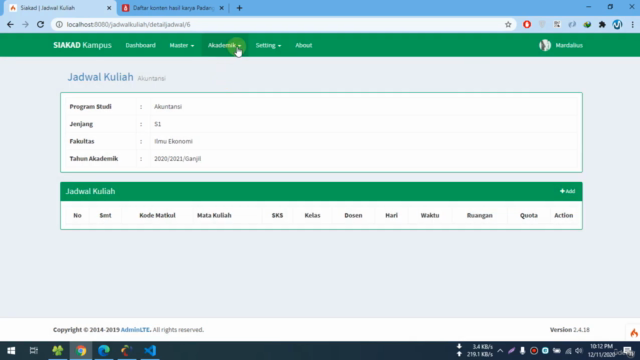This screenshot has width=640, height=360.
Task: Open the Dashboard menu item
Action: (140, 45)
